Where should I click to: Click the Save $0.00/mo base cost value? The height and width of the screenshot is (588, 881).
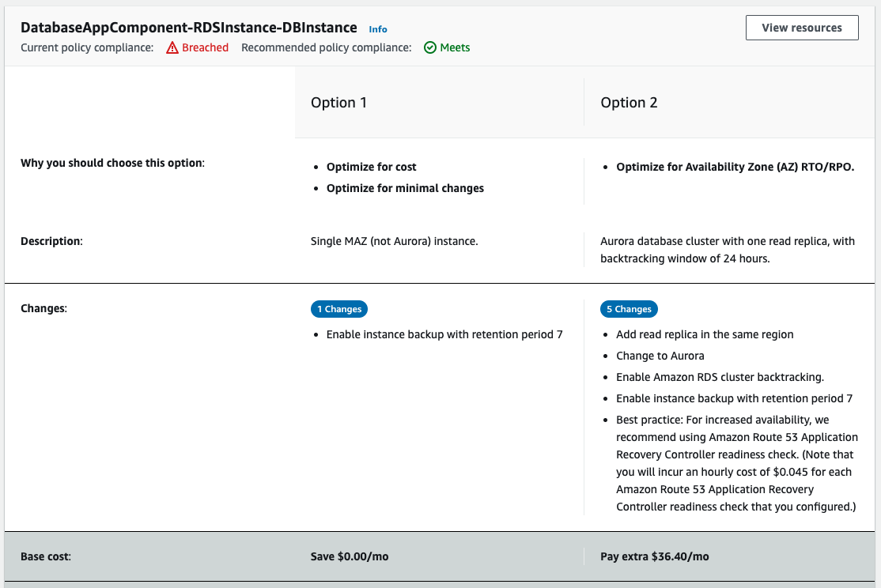tap(350, 556)
